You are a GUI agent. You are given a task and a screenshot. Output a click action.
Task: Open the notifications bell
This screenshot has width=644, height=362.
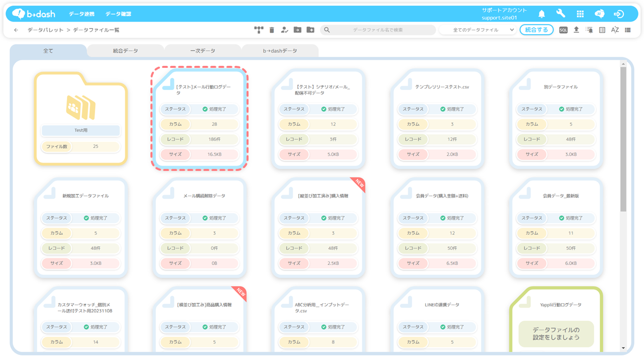[x=542, y=14]
